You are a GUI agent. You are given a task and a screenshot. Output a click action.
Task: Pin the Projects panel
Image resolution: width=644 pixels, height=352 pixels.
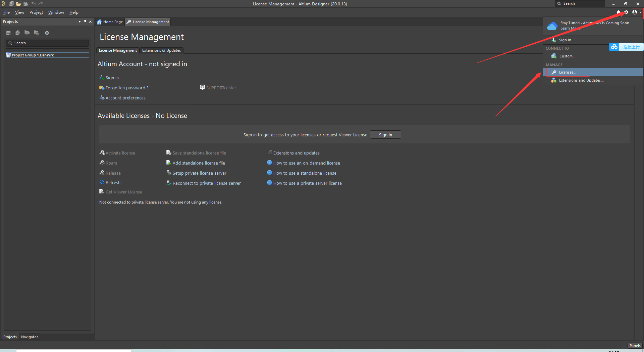pyautogui.click(x=85, y=21)
